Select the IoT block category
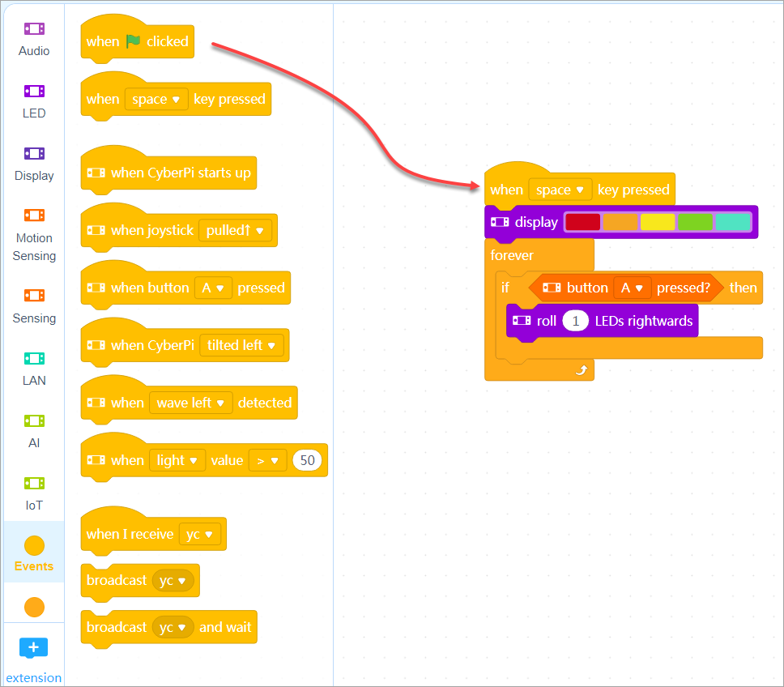The height and width of the screenshot is (687, 784). pyautogui.click(x=34, y=493)
